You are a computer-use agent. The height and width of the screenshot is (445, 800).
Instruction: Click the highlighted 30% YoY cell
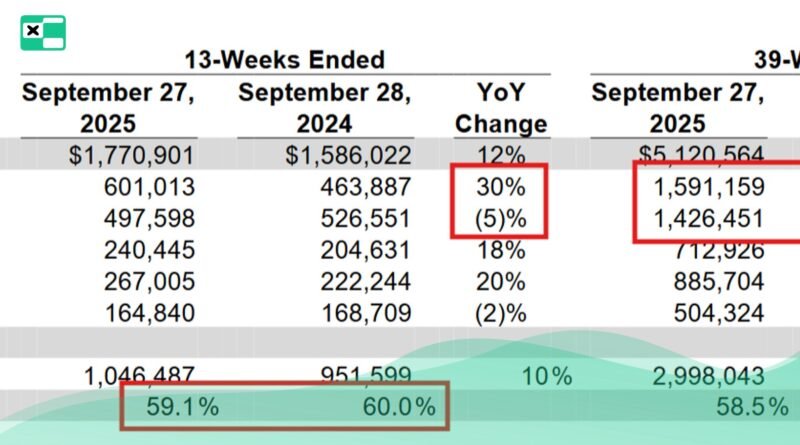[501, 187]
